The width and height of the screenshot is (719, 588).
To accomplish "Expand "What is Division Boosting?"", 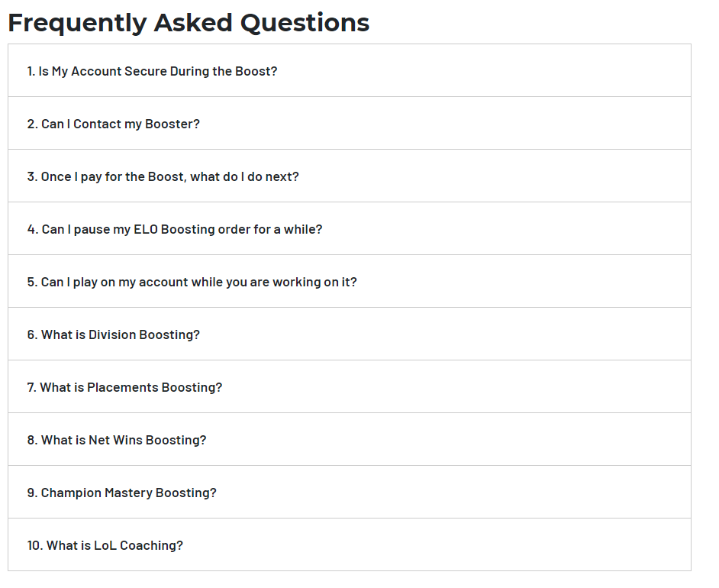I will coord(350,334).
